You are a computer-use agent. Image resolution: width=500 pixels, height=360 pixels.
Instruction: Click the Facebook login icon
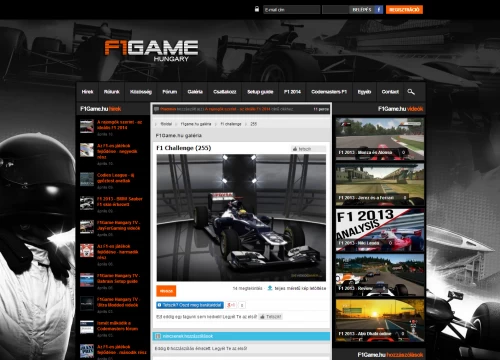tap(378, 10)
